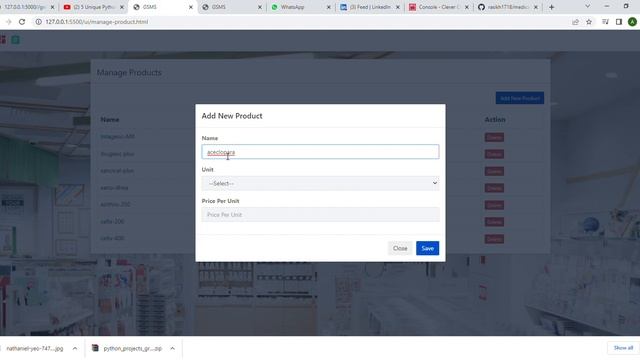Toggle the browser side panel
Viewport: 640px width, 360px height.
coord(619,22)
